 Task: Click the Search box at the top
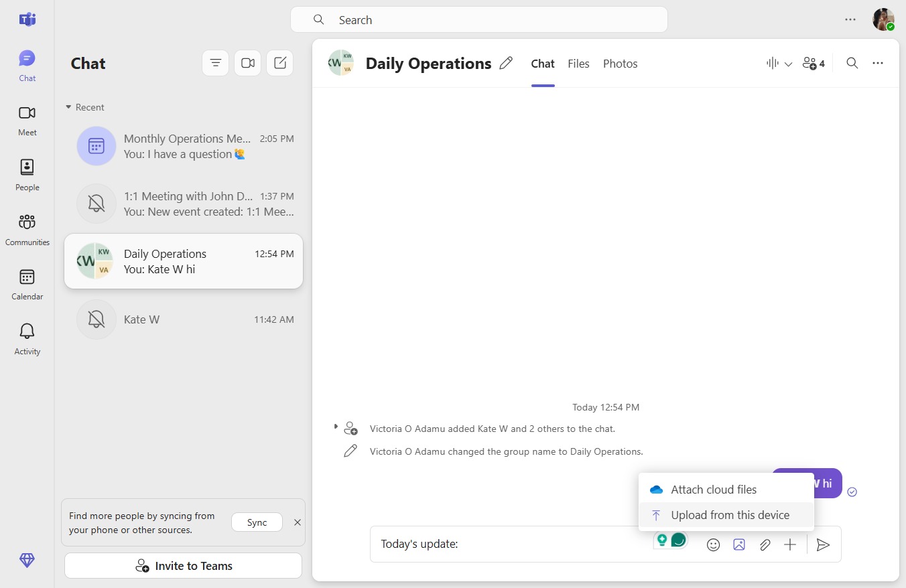point(479,20)
